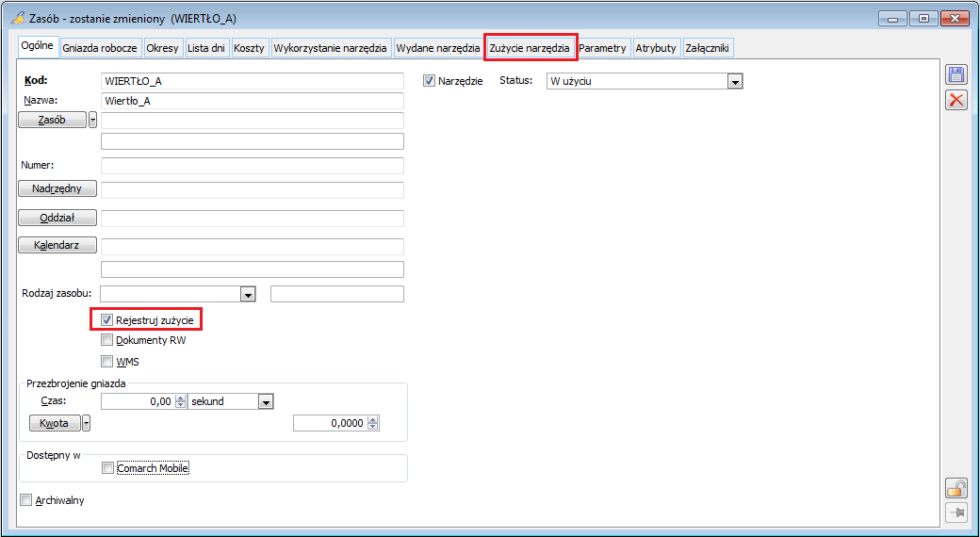Image resolution: width=980 pixels, height=537 pixels.
Task: Open the Koszty tab
Action: [x=250, y=48]
